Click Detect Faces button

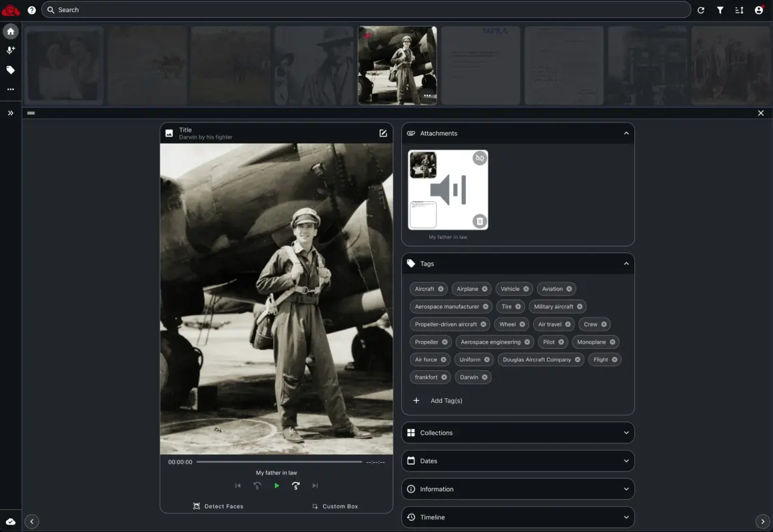coord(218,507)
